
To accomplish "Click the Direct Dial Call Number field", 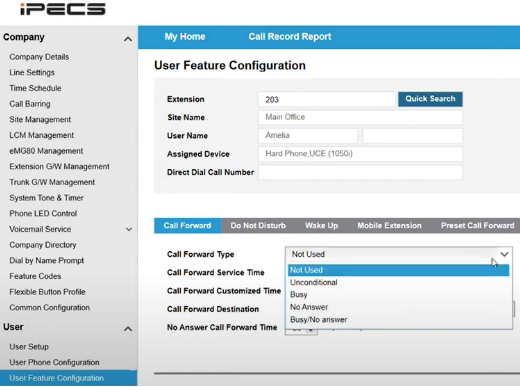I will [x=360, y=172].
